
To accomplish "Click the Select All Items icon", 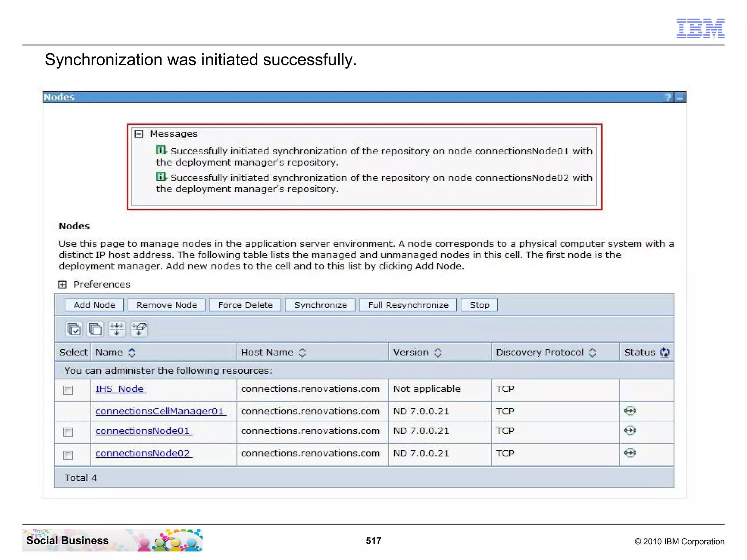I will click(x=74, y=329).
